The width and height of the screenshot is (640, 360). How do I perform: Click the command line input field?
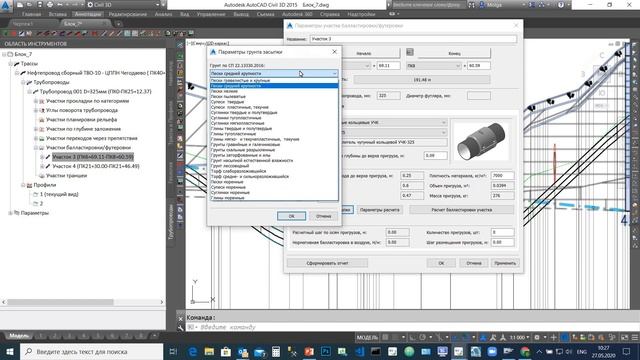[408, 327]
